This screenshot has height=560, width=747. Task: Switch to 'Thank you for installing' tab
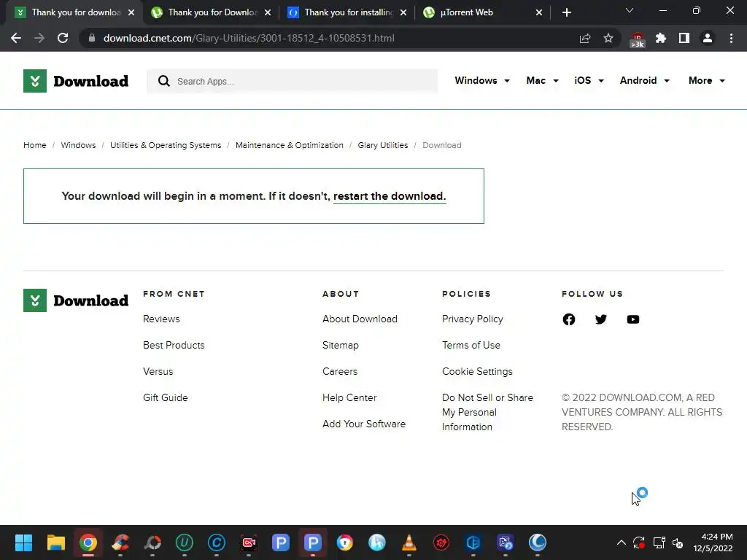(x=349, y=12)
